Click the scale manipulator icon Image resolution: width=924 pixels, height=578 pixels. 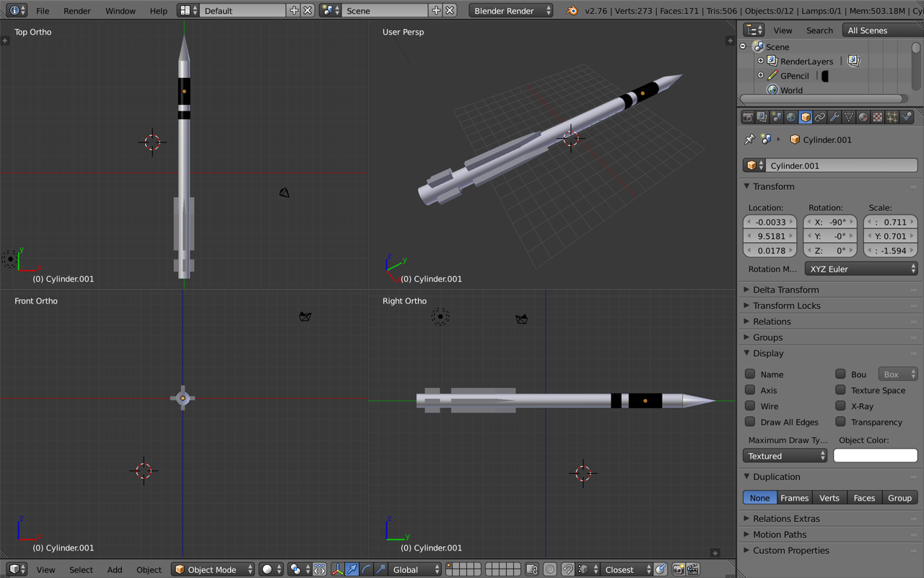[x=380, y=569]
